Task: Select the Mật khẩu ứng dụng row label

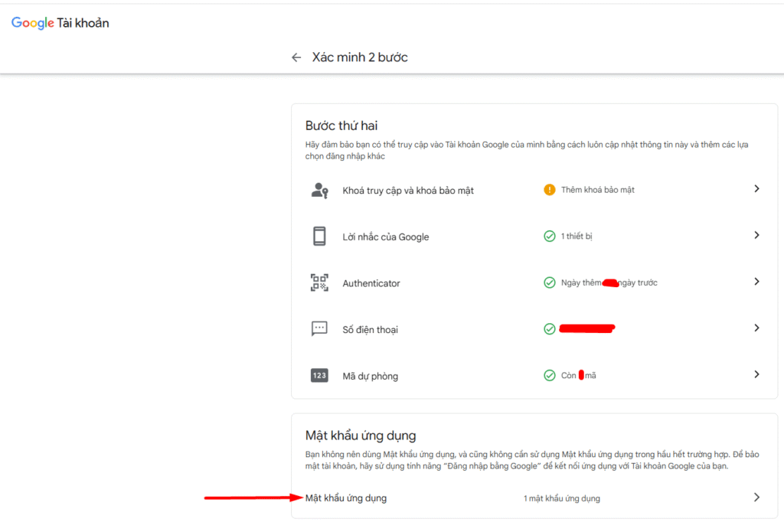Action: (x=346, y=498)
